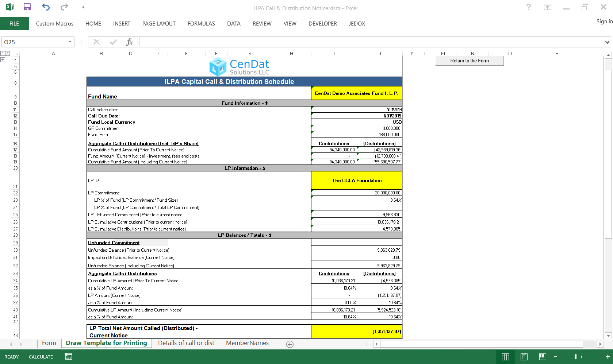Screen dimensions: 613x364
Task: Switch to the Details of call or dist sheet
Action: coord(186,343)
